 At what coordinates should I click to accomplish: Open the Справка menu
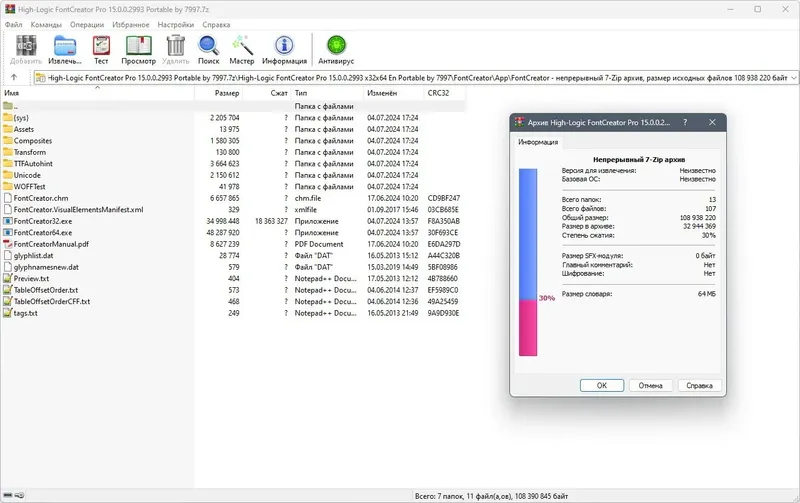216,24
